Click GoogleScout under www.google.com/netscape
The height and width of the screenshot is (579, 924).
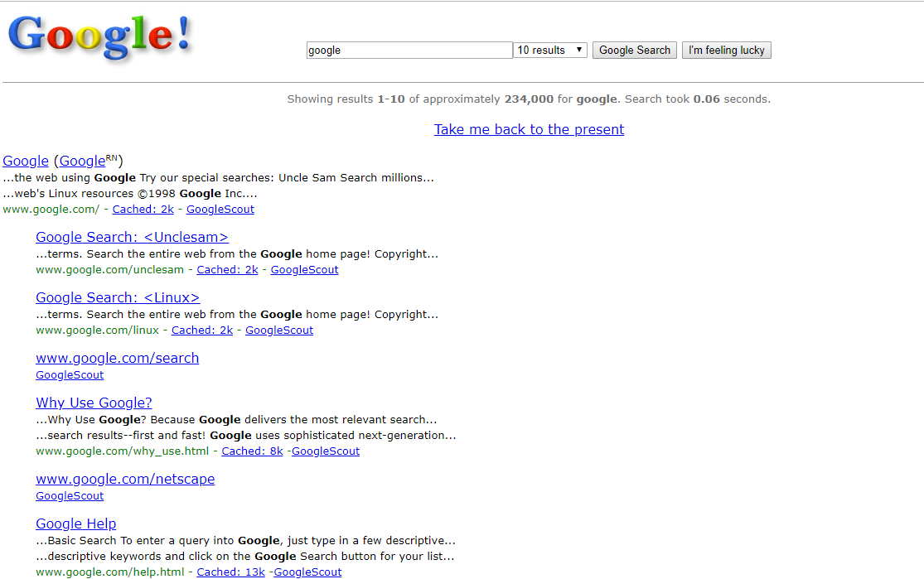click(x=70, y=496)
